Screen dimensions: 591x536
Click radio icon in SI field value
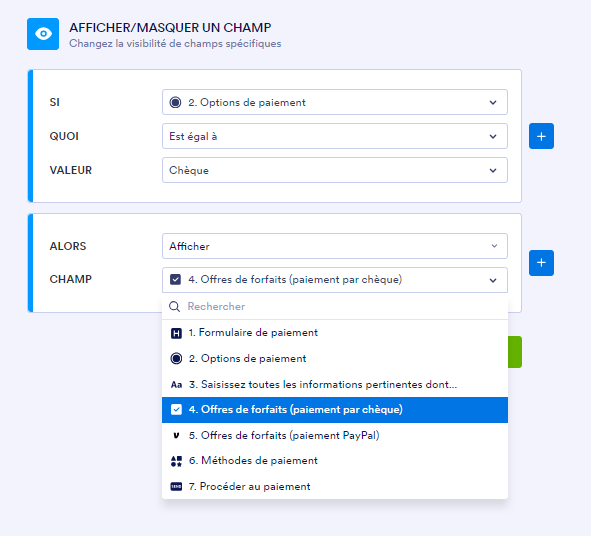[x=175, y=102]
